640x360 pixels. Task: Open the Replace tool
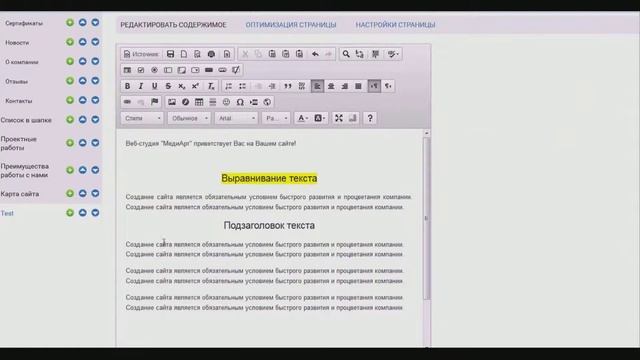coord(359,54)
